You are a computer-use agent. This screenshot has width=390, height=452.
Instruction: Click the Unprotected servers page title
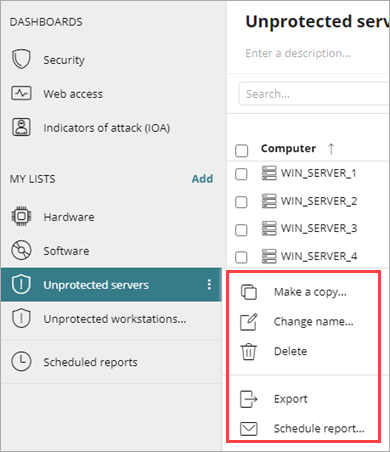tap(317, 21)
